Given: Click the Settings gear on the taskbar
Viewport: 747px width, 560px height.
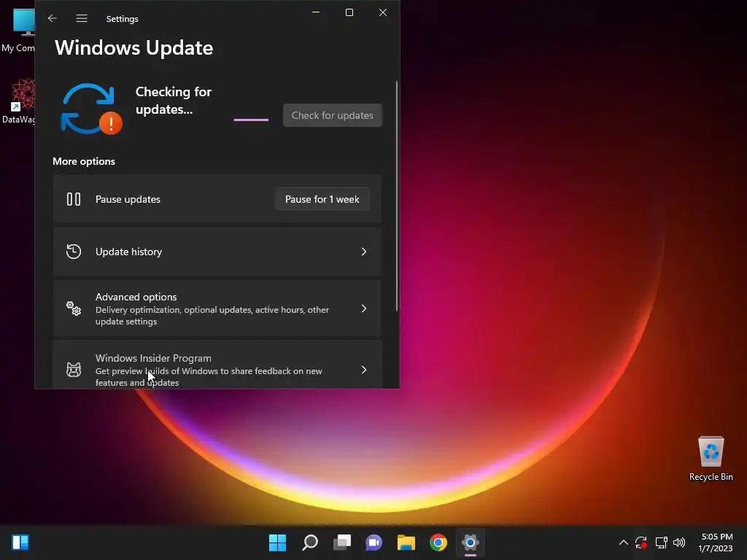Looking at the screenshot, I should pos(471,542).
